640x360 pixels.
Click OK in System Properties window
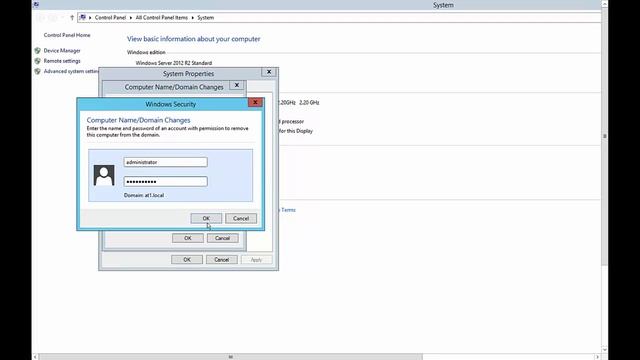click(x=187, y=260)
